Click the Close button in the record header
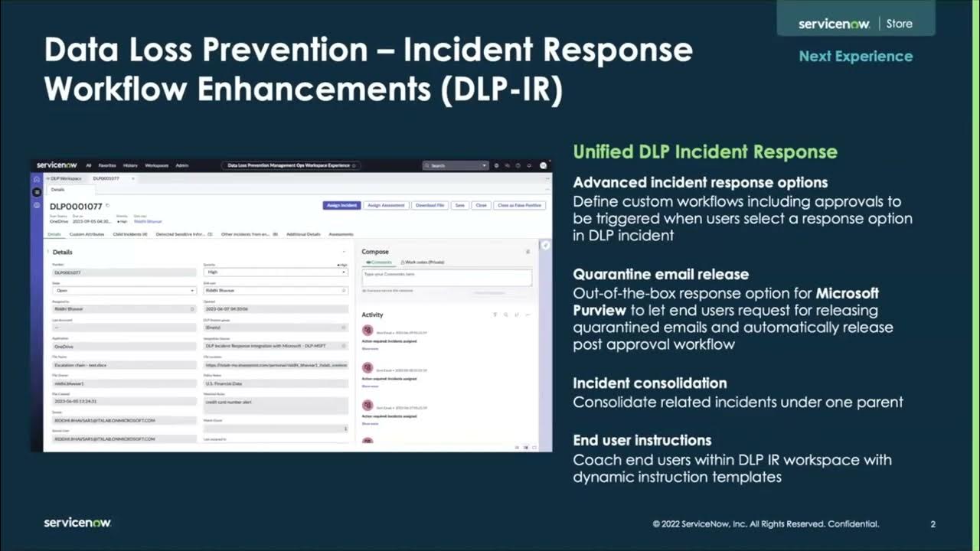Image resolution: width=980 pixels, height=551 pixels. point(481,205)
